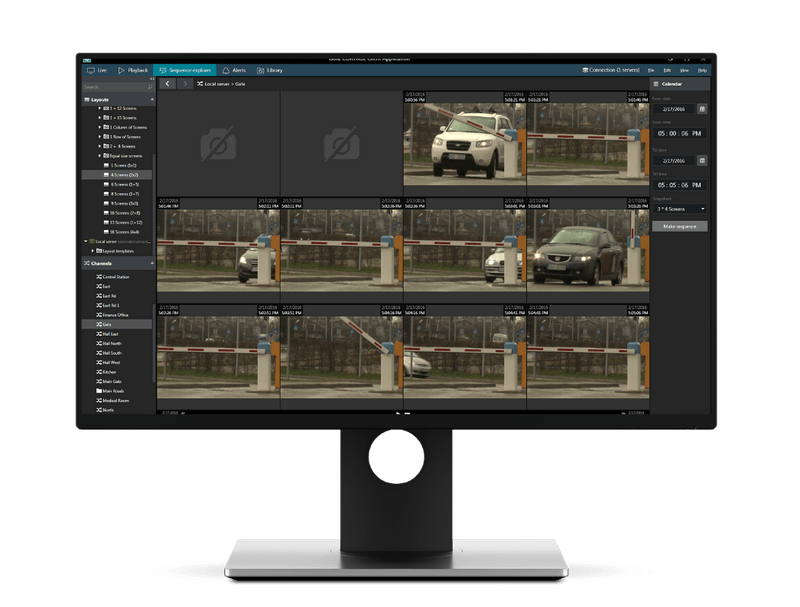Click the navigate forward arrow button

pyautogui.click(x=185, y=84)
